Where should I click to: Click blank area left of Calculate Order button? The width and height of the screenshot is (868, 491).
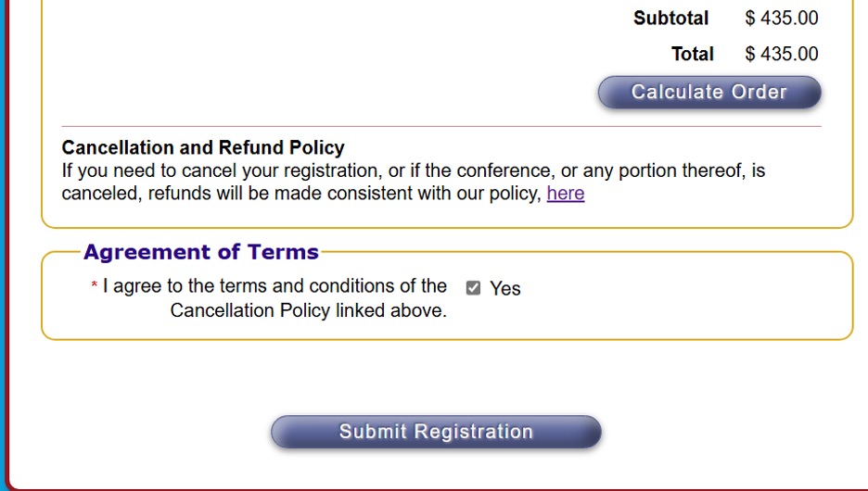pos(325,92)
